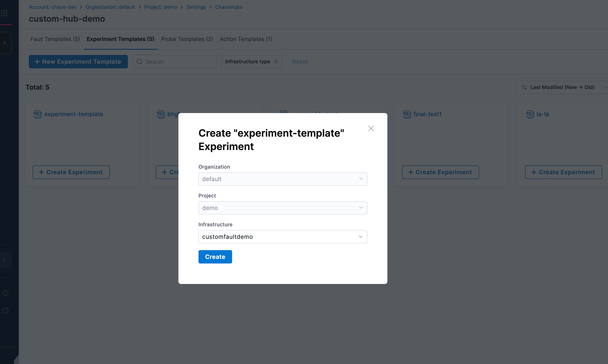Dismiss the Create Experiment dialog
The height and width of the screenshot is (364, 608).
371,128
